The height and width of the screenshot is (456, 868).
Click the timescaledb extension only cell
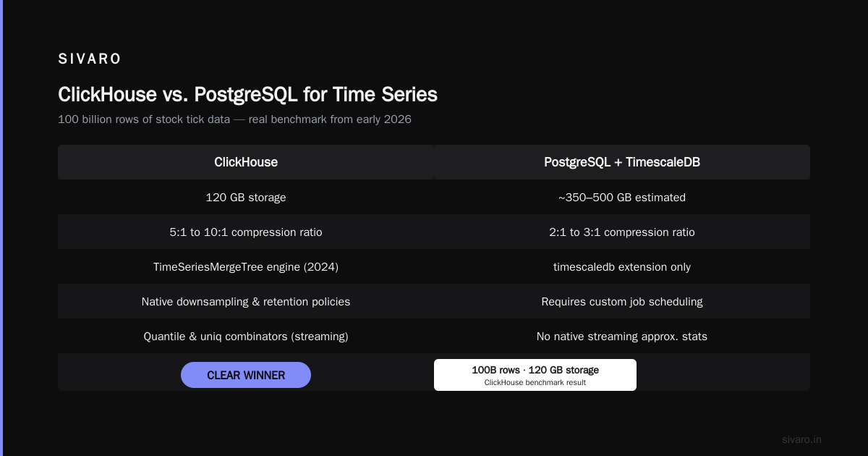point(622,266)
